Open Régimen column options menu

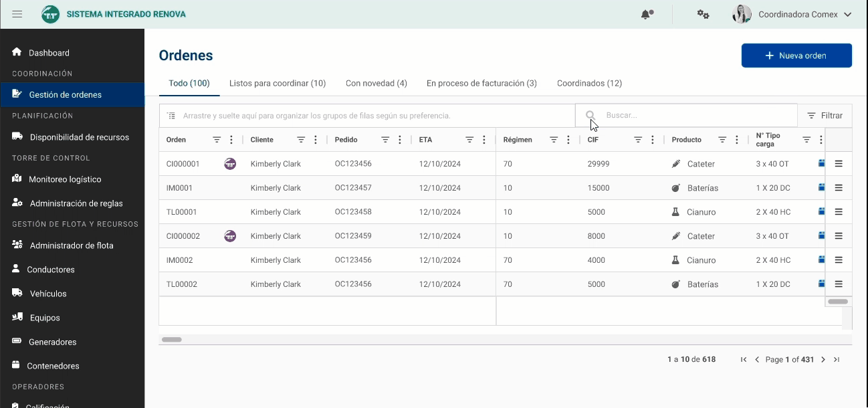(568, 140)
